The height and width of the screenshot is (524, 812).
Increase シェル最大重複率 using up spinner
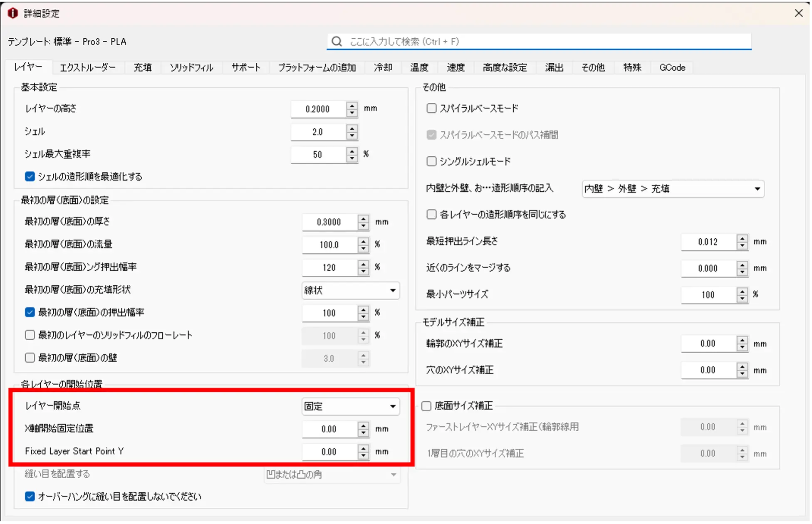pyautogui.click(x=352, y=151)
